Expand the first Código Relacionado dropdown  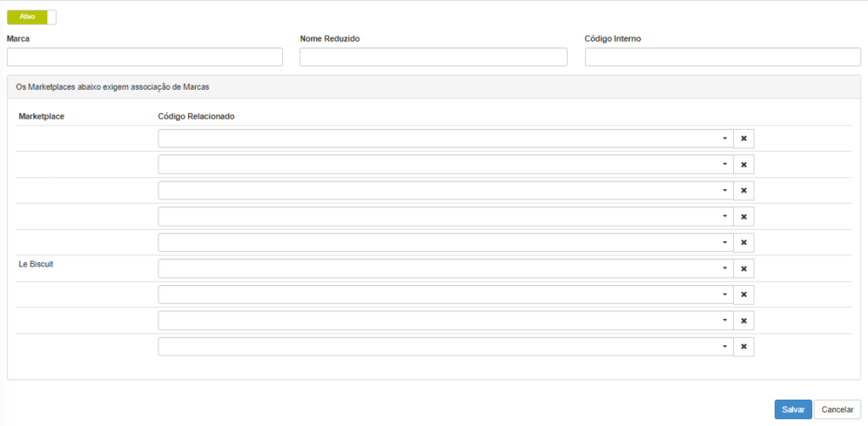446,138
